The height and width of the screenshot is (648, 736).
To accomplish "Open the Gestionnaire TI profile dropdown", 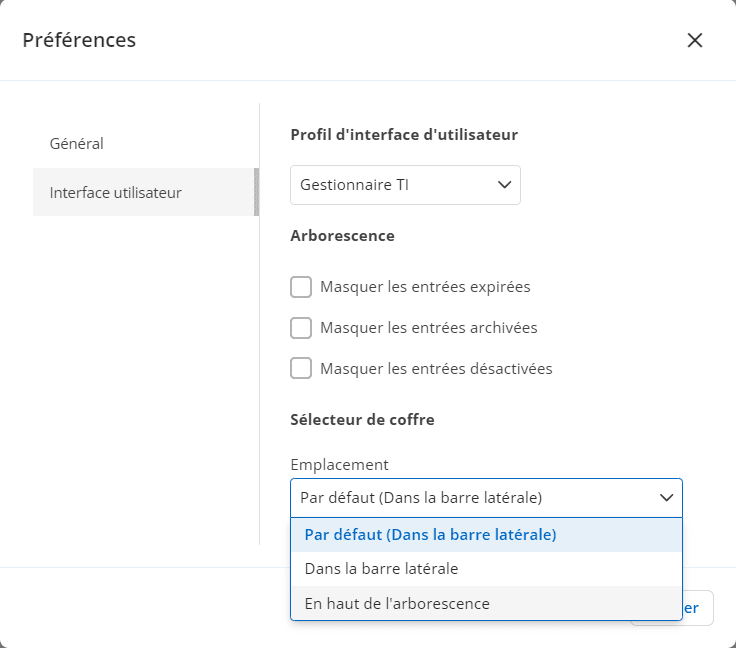I will pyautogui.click(x=404, y=185).
